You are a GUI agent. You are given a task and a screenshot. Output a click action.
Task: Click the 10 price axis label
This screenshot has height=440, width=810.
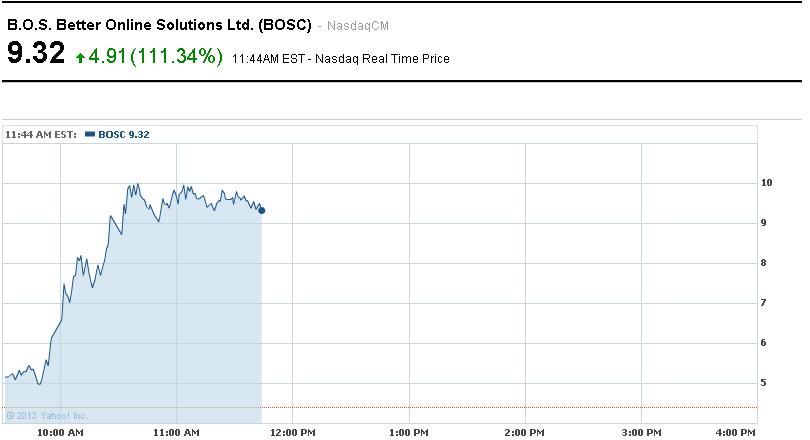click(x=767, y=183)
